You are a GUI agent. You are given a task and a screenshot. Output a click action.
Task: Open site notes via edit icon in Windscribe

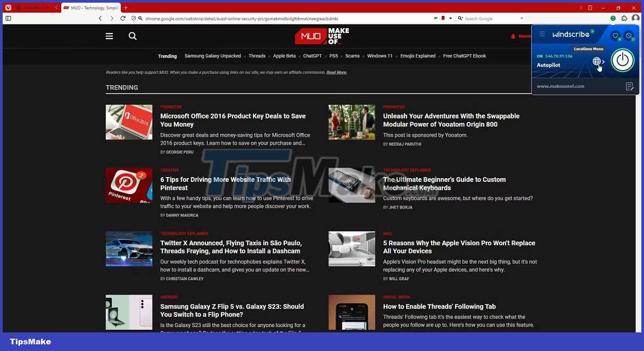coord(629,86)
